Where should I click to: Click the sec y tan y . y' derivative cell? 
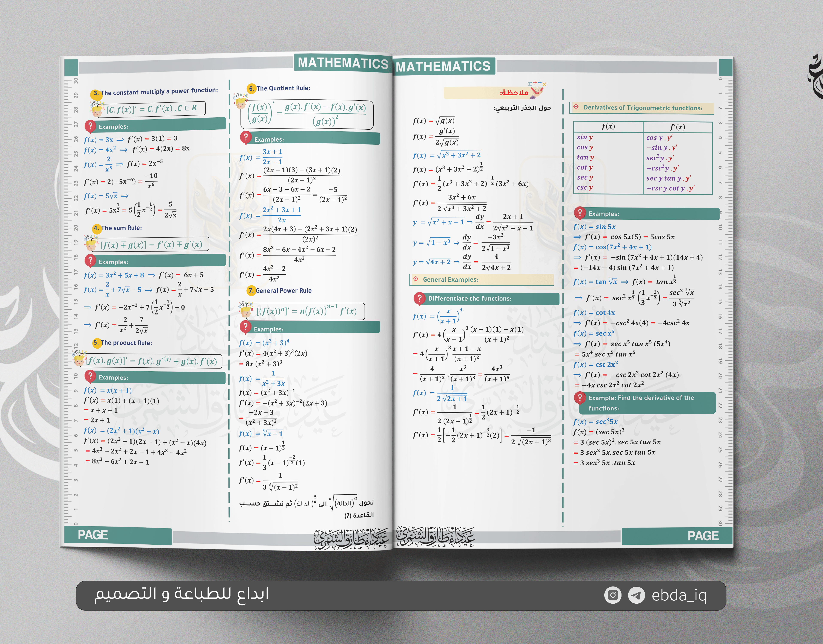coord(668,178)
